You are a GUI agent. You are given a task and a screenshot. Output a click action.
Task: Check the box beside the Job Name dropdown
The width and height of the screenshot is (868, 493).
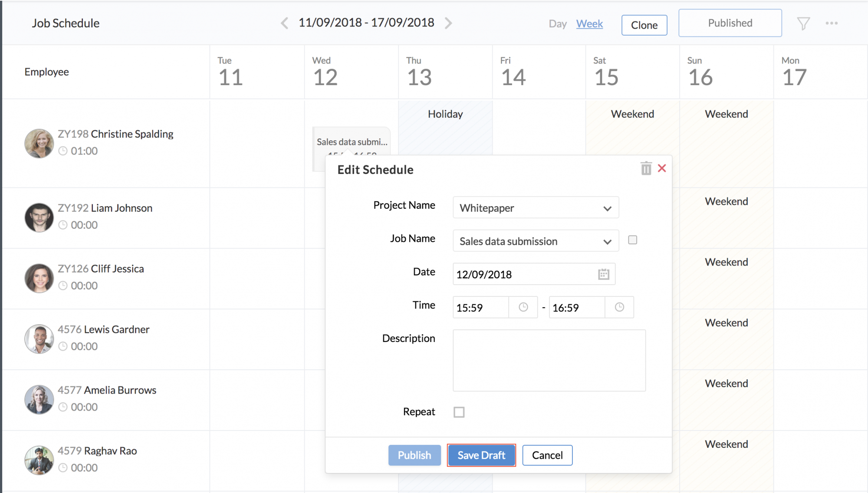coord(632,240)
